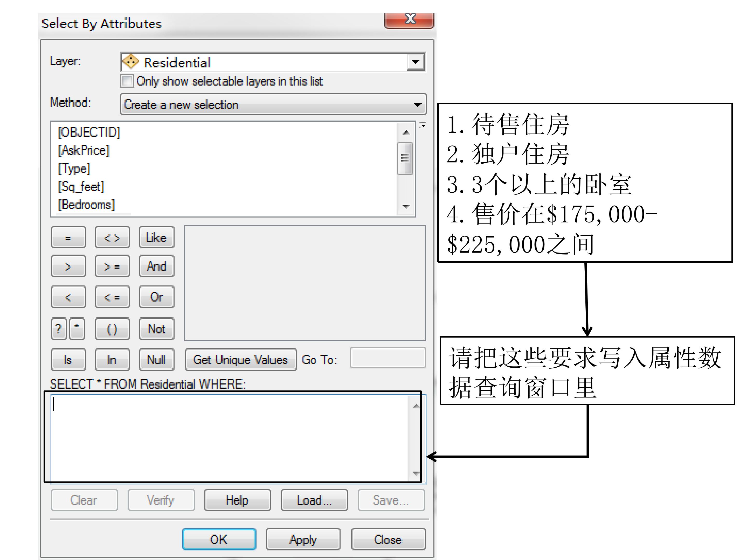Viewport: 747px width, 560px height.
Task: Insert the >= operator
Action: pyautogui.click(x=112, y=266)
